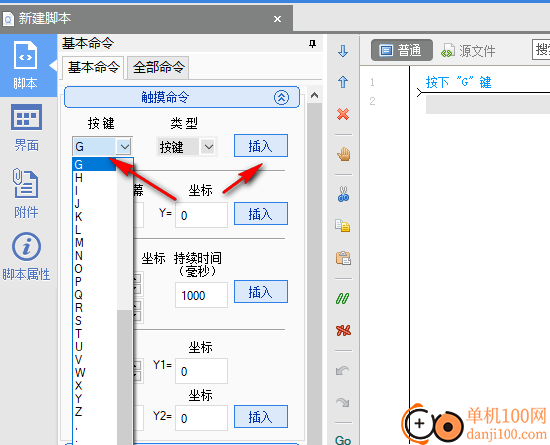Click the Y2= coordinate input

click(201, 418)
